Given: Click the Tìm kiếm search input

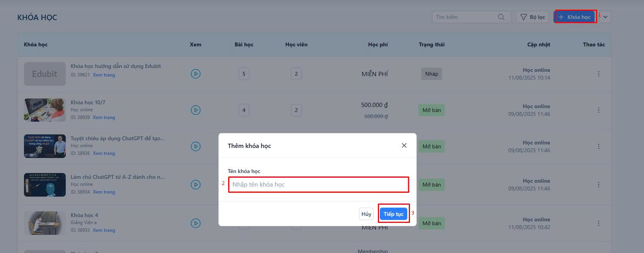Looking at the screenshot, I should [x=465, y=17].
